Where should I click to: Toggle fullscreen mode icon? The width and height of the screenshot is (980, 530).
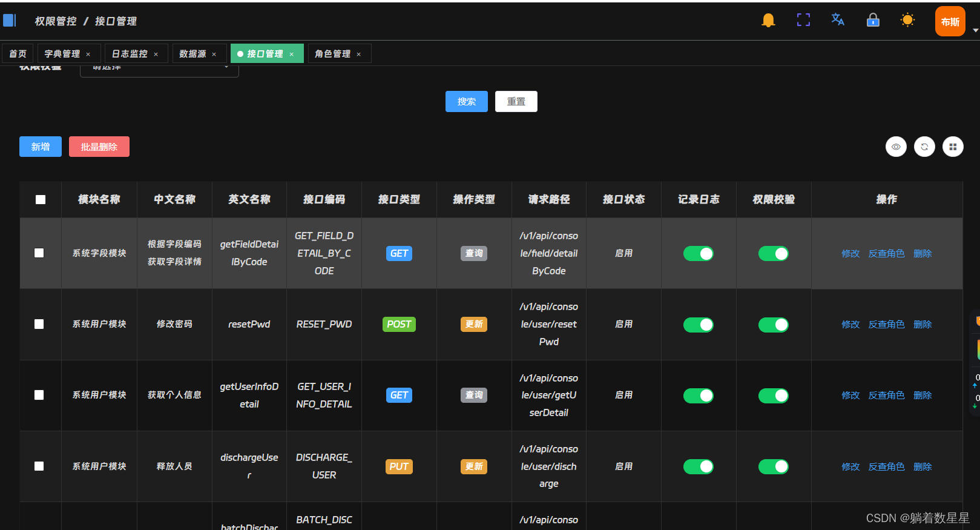(x=803, y=20)
